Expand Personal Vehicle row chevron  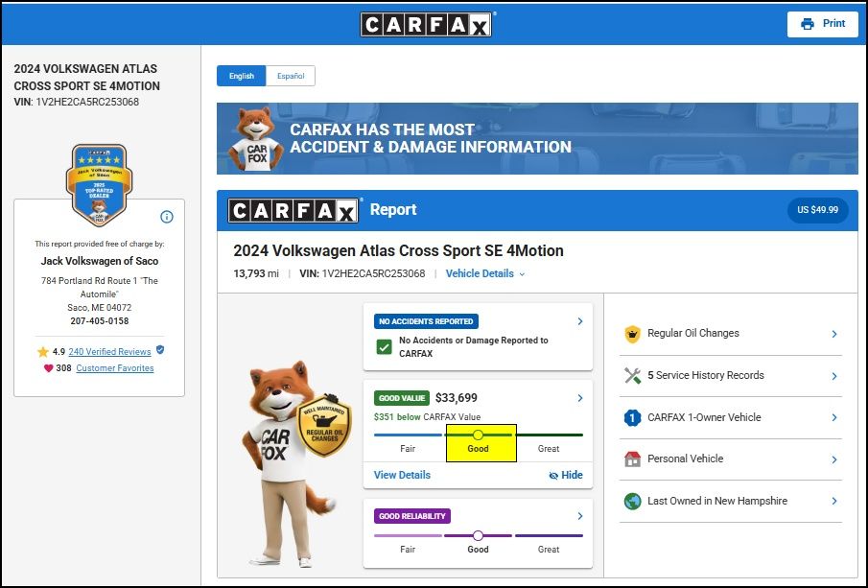[834, 459]
